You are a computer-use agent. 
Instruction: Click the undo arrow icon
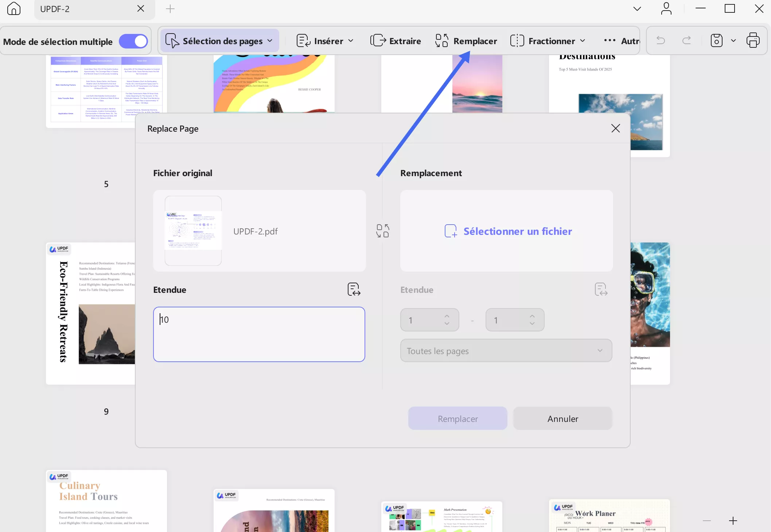(661, 40)
